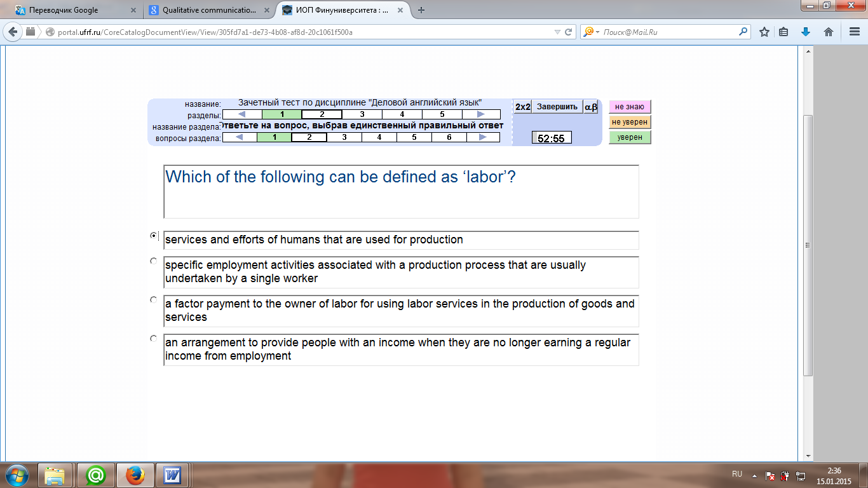This screenshot has width=868, height=488.
Task: Click next-section arrow in разделы row
Action: (481, 114)
